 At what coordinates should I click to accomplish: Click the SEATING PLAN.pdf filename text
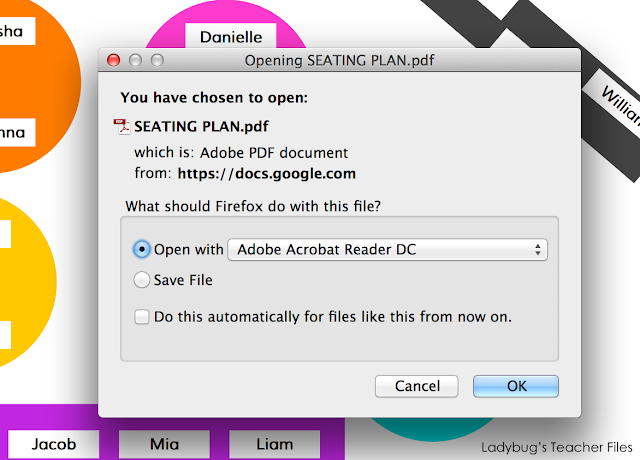(x=201, y=127)
